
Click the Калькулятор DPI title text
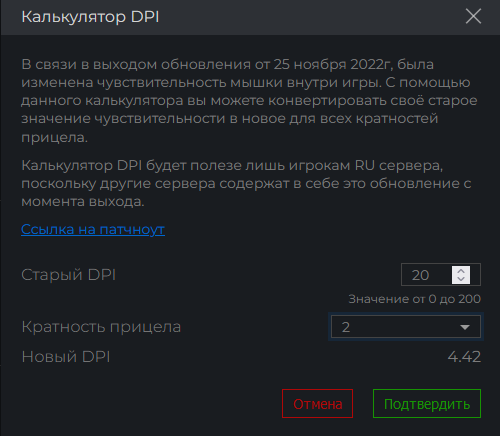click(x=90, y=17)
